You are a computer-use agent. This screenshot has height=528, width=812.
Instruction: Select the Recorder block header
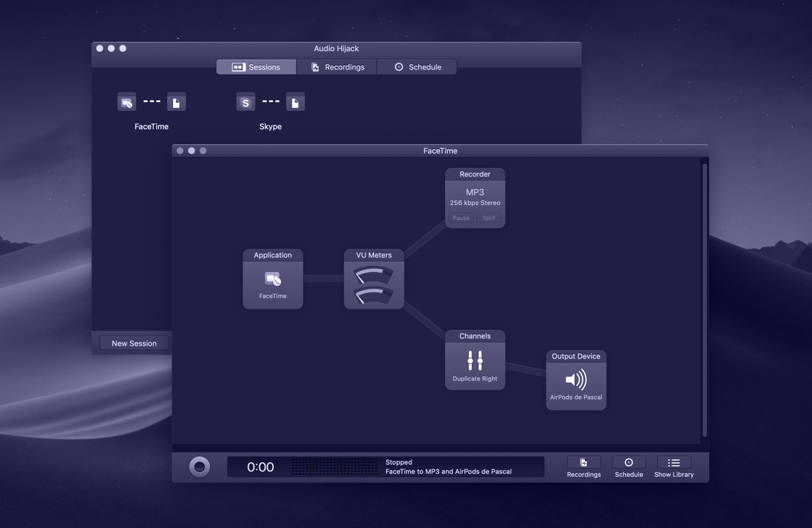475,175
